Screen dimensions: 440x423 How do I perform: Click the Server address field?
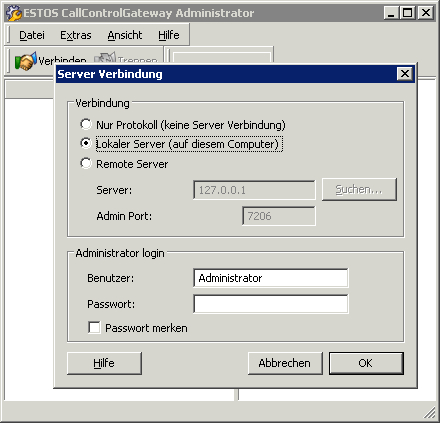tap(254, 190)
